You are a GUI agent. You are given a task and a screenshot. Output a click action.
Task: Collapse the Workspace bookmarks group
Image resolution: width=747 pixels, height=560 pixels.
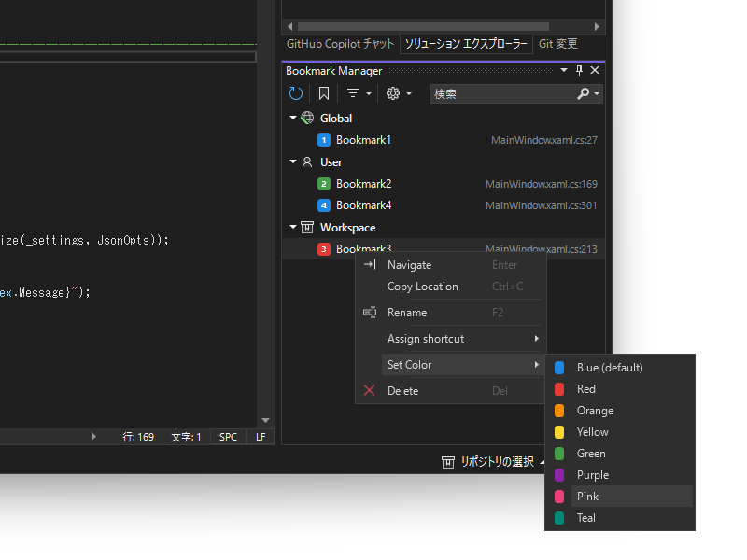click(292, 227)
